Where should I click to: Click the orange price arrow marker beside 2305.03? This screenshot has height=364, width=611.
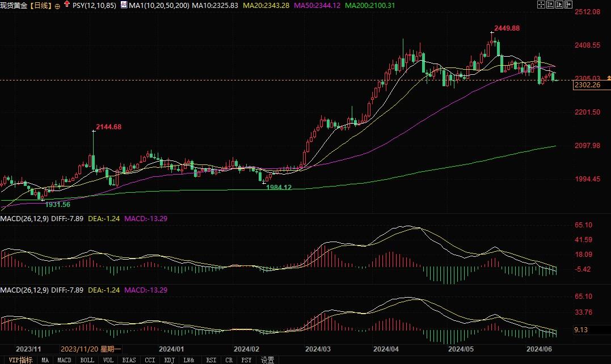click(x=608, y=79)
